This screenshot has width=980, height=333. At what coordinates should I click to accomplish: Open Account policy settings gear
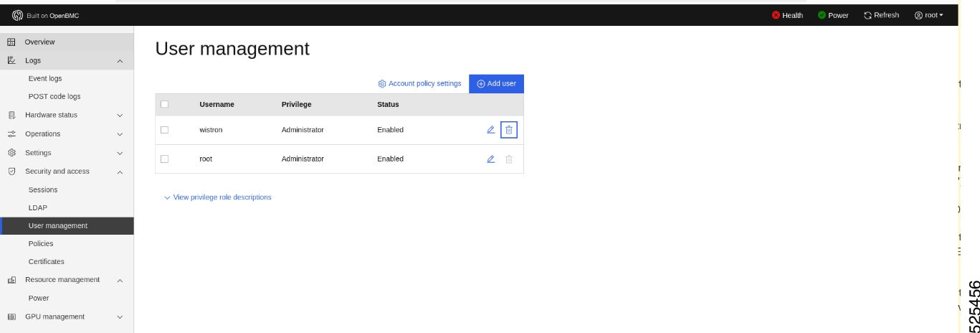coord(383,84)
